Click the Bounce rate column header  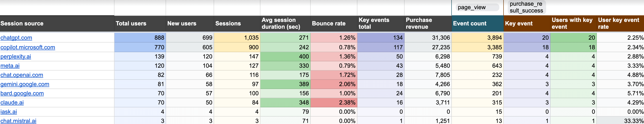click(334, 23)
